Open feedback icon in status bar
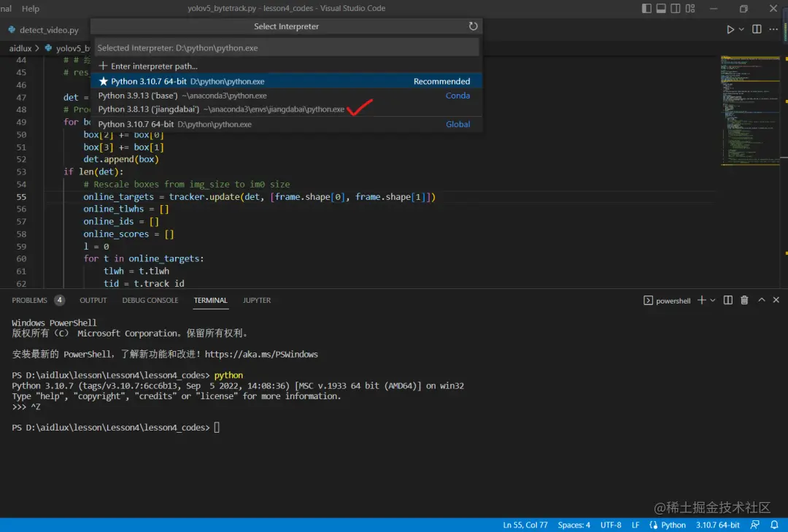 (755, 525)
